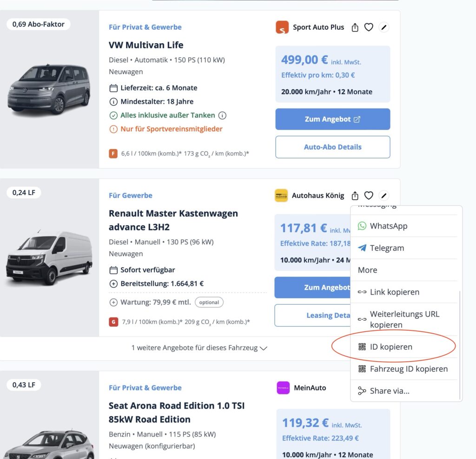Open the Renault Master van thumbnail
Viewport: 476px width, 459px height.
(49, 257)
